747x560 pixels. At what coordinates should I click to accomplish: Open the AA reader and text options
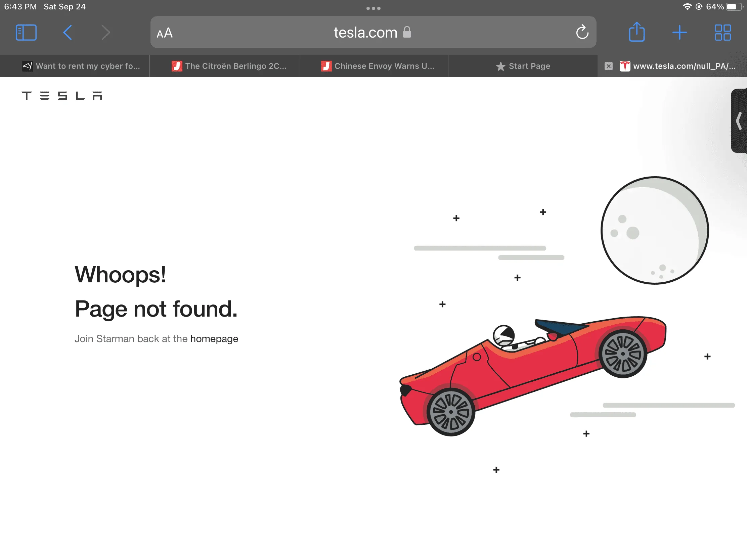click(165, 33)
